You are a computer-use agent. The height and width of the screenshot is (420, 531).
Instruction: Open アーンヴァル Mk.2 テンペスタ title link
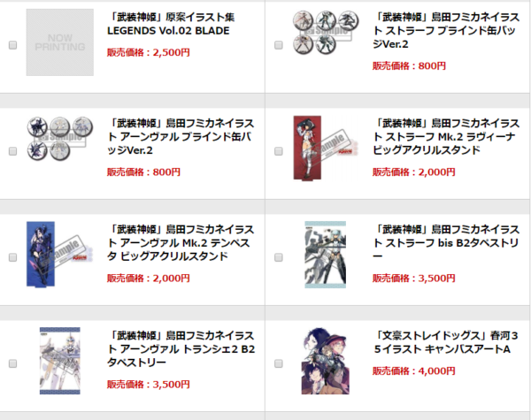pos(181,243)
